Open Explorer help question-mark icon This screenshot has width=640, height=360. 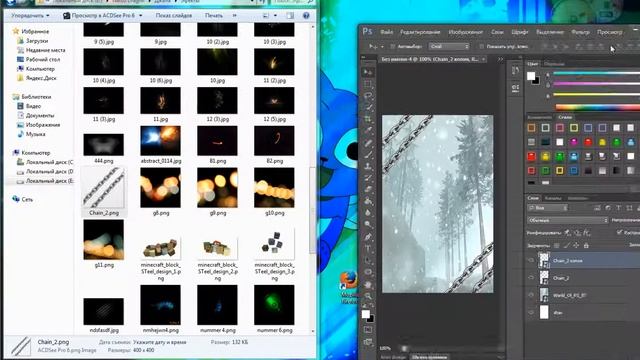point(306,16)
